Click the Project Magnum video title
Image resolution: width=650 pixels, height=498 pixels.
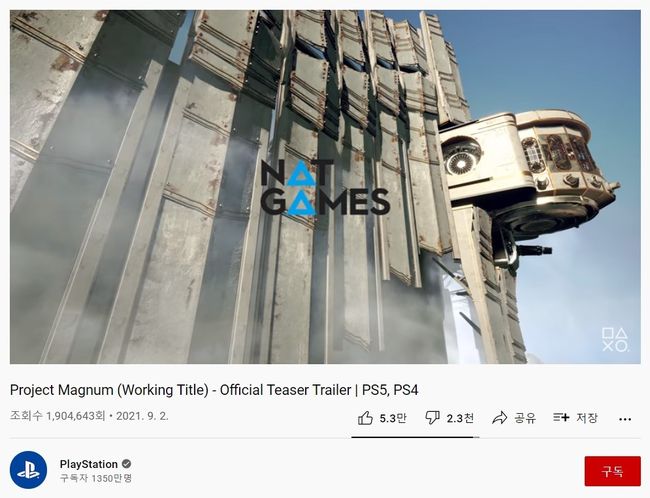point(214,390)
